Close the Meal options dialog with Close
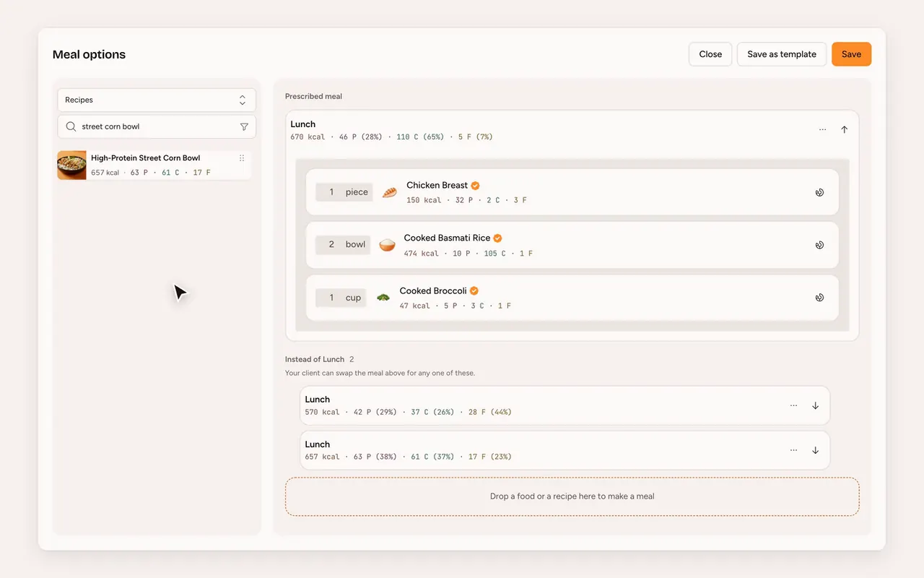This screenshot has height=578, width=924. (710, 54)
